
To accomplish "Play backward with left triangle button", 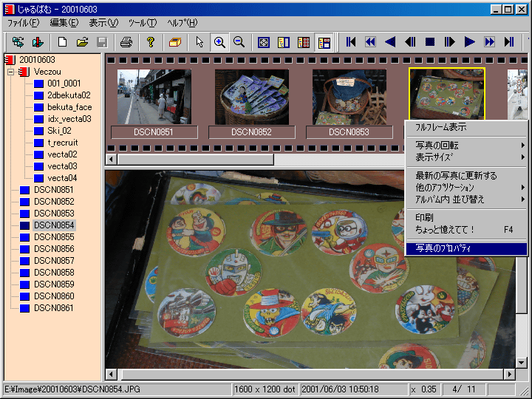I will click(x=390, y=42).
